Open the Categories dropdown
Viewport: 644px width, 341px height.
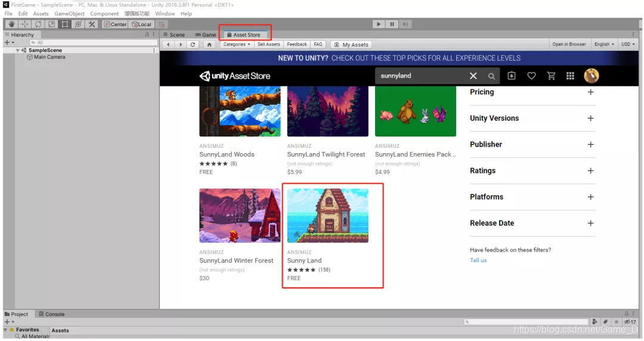237,44
